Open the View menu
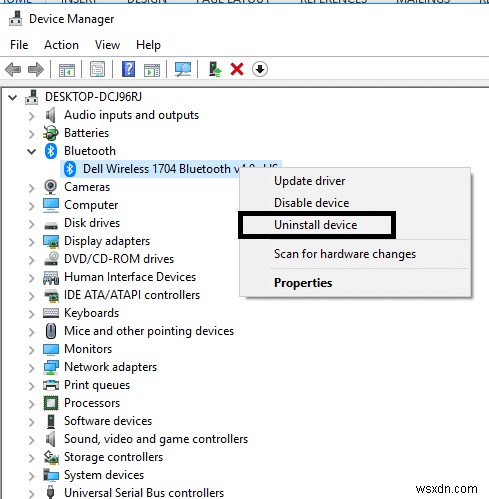Viewport: 489px width, 499px height. [x=107, y=45]
